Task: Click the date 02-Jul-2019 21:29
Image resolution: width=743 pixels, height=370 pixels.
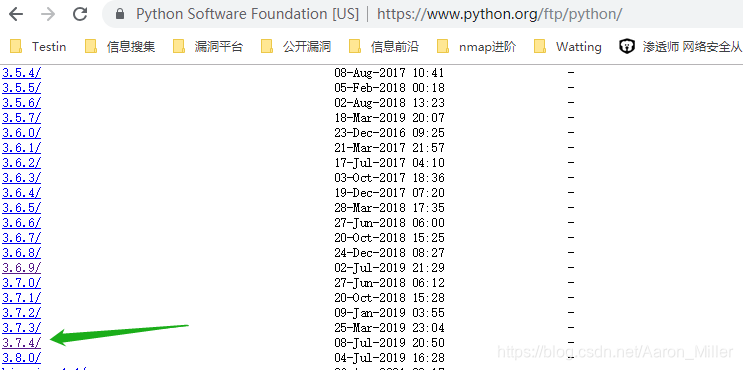Action: coord(389,268)
